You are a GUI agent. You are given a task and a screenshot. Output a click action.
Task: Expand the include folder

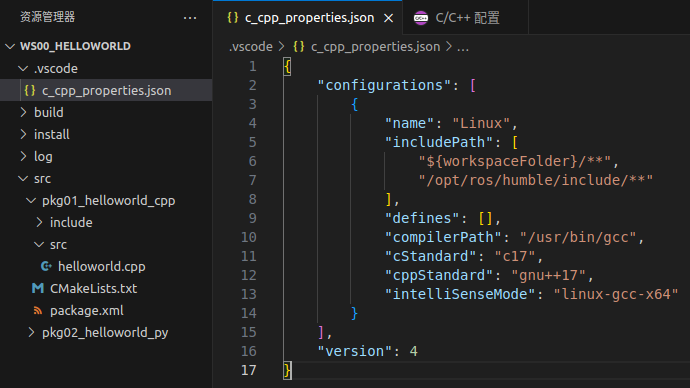39,222
